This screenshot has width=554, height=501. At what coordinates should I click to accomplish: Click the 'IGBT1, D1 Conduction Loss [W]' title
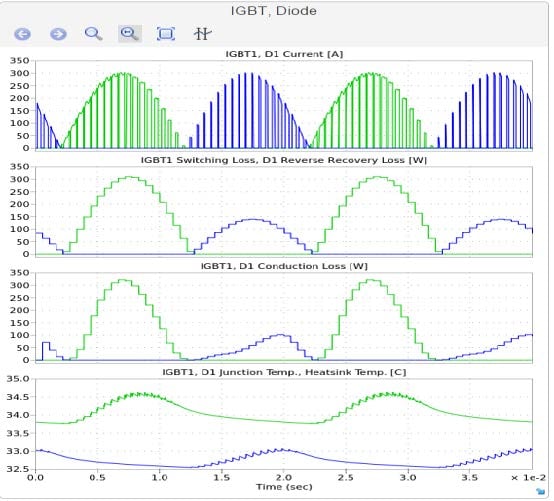click(x=284, y=266)
